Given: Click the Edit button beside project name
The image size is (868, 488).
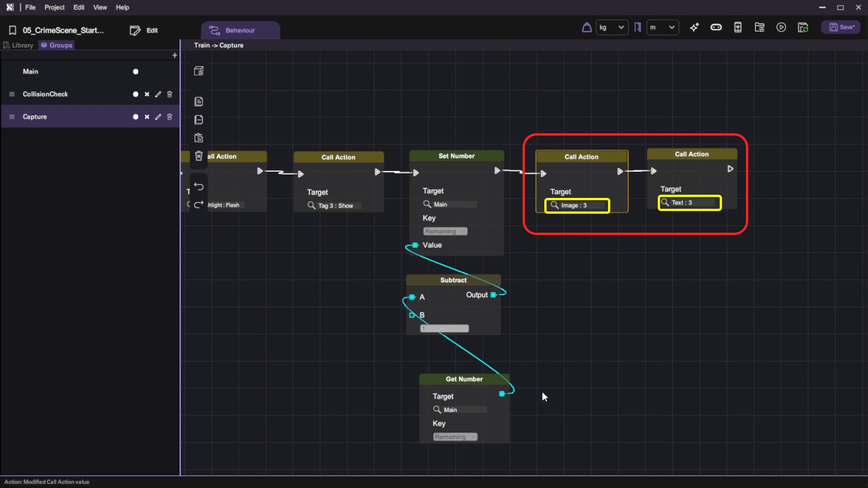Looking at the screenshot, I should (x=144, y=30).
